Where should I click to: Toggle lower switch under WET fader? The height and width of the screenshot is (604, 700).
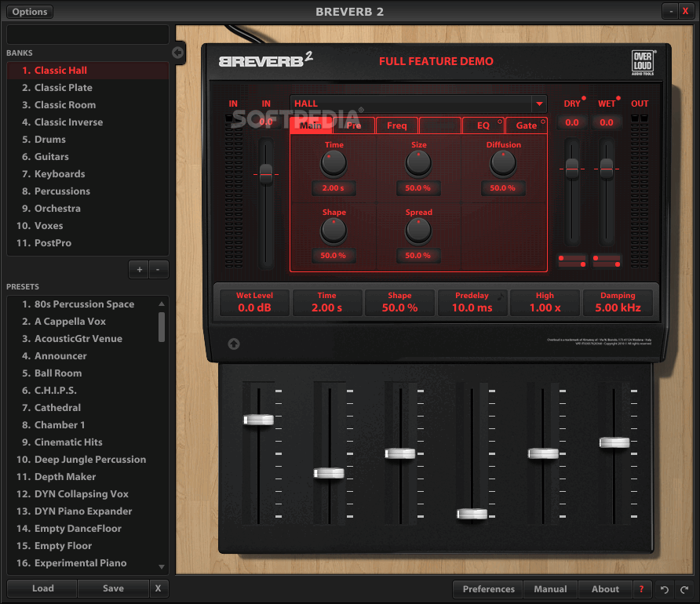click(x=607, y=264)
